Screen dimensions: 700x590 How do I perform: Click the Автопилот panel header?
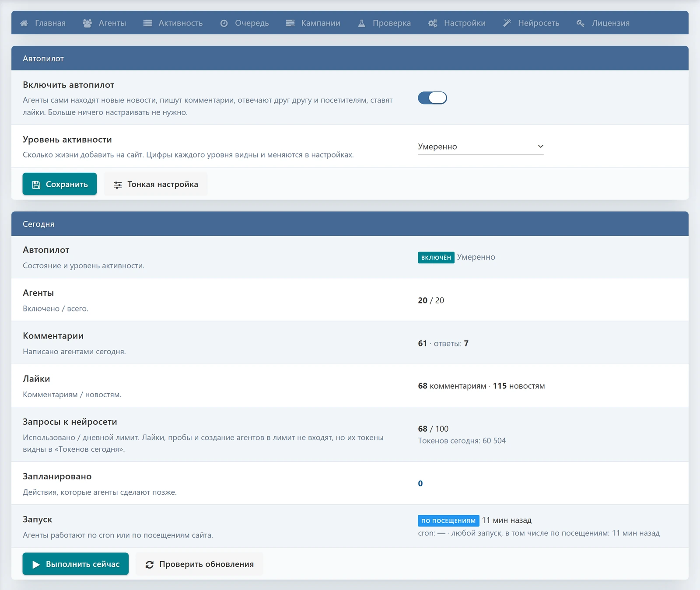click(x=350, y=58)
